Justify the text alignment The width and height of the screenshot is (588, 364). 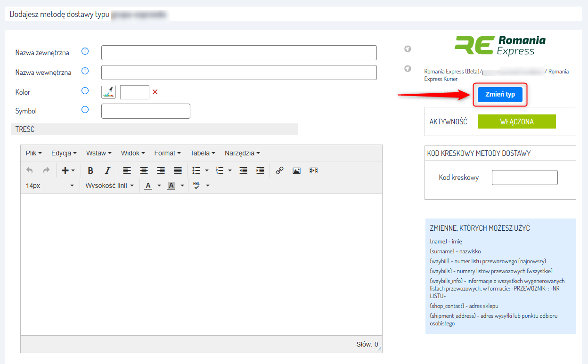[x=178, y=170]
